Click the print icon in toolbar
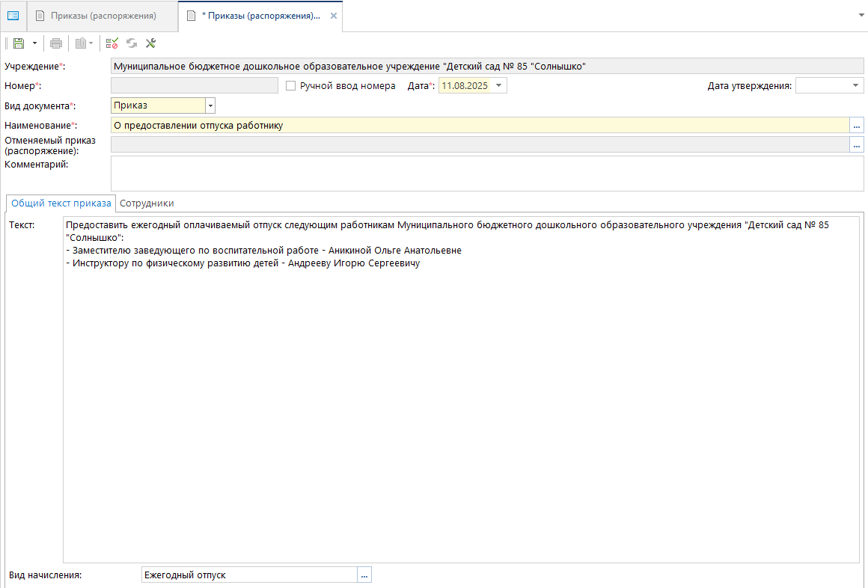 (56, 43)
